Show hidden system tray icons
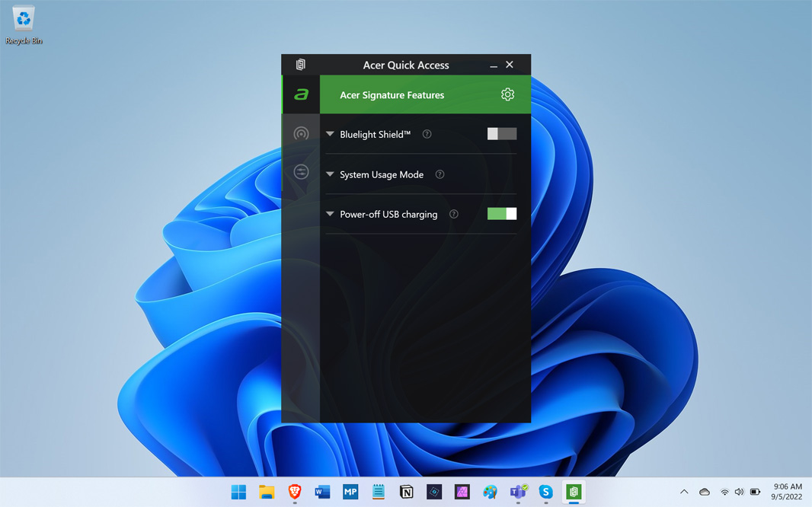The height and width of the screenshot is (507, 812). point(684,492)
